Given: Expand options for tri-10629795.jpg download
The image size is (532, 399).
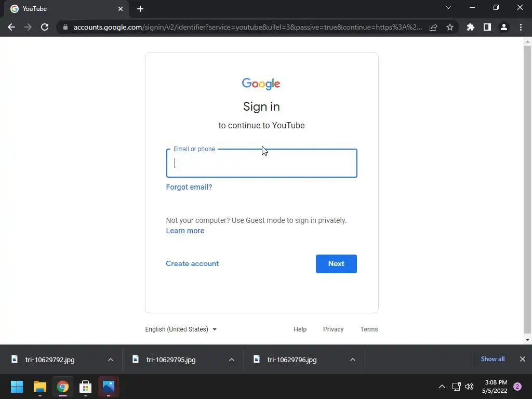Looking at the screenshot, I should click(x=232, y=360).
